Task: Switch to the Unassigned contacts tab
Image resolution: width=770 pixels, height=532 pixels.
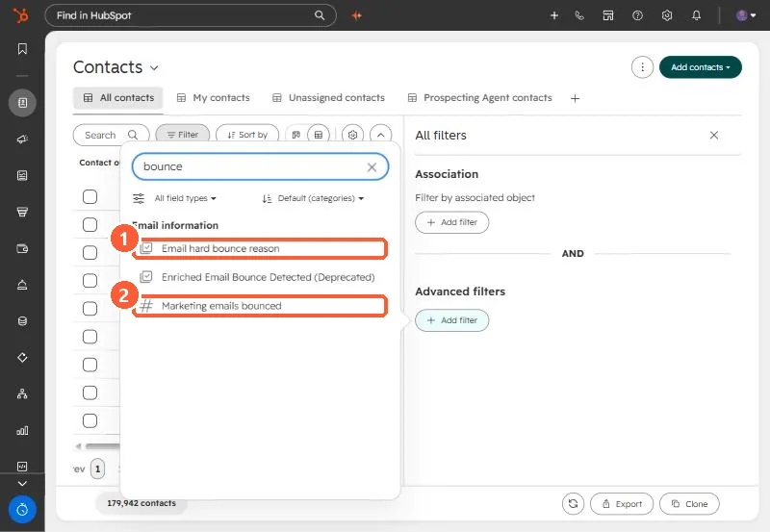Action: coord(328,98)
